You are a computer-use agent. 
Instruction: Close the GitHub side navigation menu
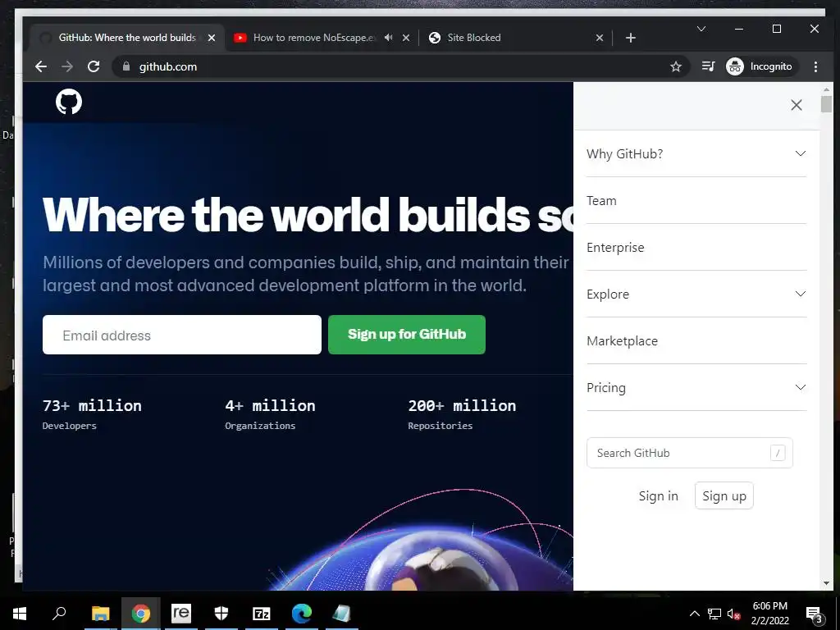[796, 105]
